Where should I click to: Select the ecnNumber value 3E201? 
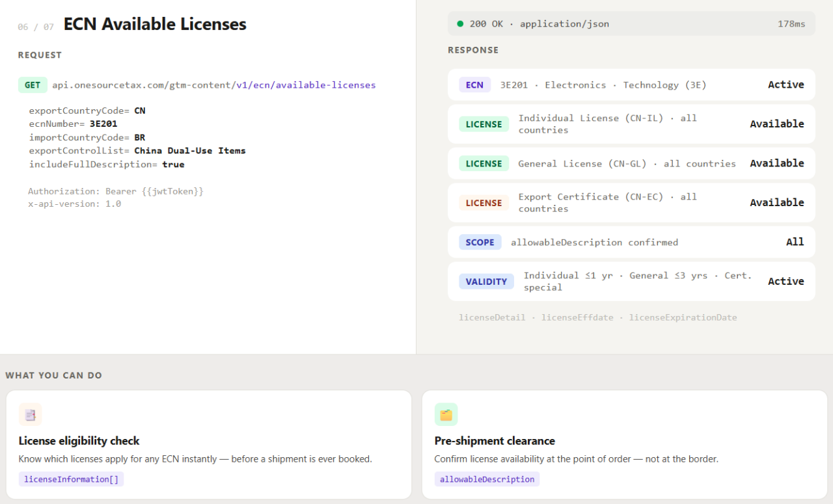(103, 124)
